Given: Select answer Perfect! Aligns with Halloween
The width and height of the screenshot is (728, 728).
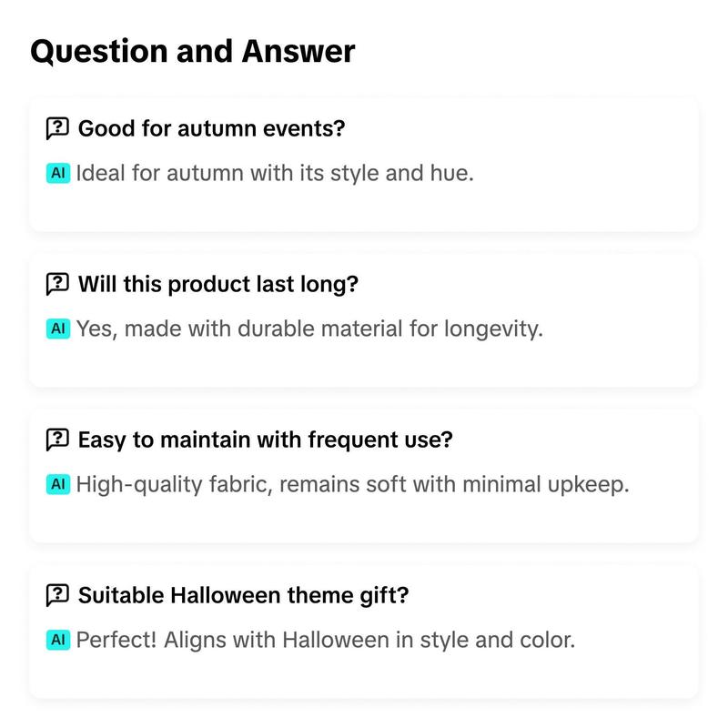Looking at the screenshot, I should point(326,640).
